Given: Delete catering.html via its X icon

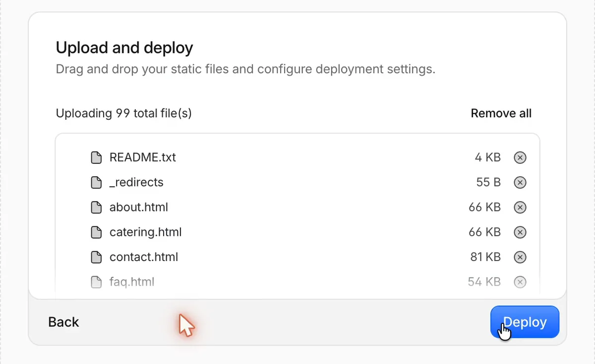Looking at the screenshot, I should [x=520, y=232].
